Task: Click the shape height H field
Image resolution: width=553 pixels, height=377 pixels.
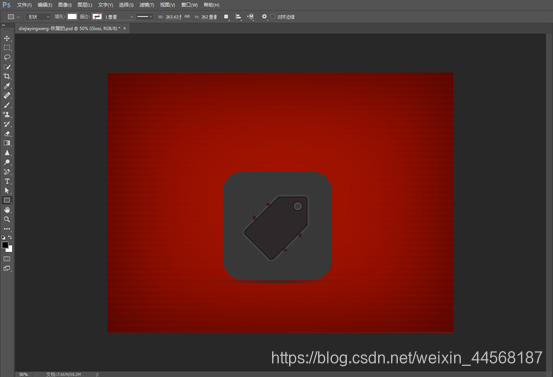Action: (x=209, y=17)
